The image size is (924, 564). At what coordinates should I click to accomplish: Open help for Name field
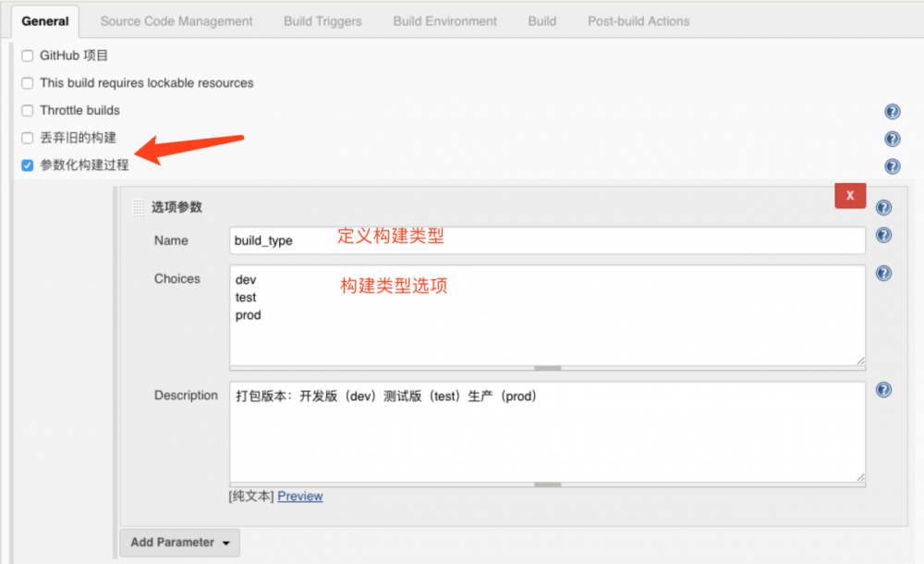click(883, 235)
